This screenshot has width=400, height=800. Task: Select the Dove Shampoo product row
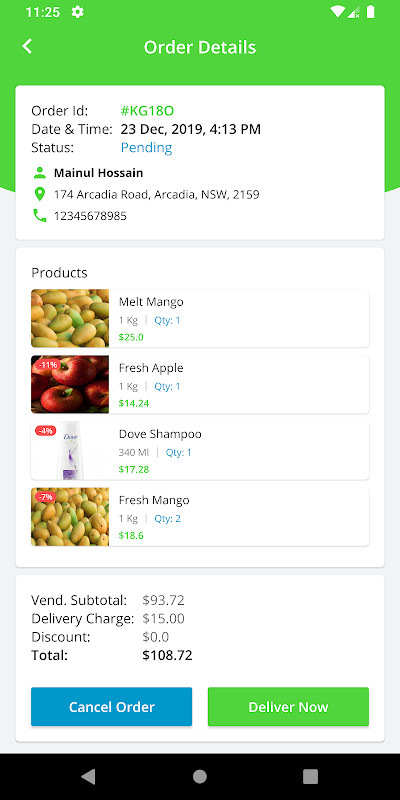pyautogui.click(x=200, y=451)
